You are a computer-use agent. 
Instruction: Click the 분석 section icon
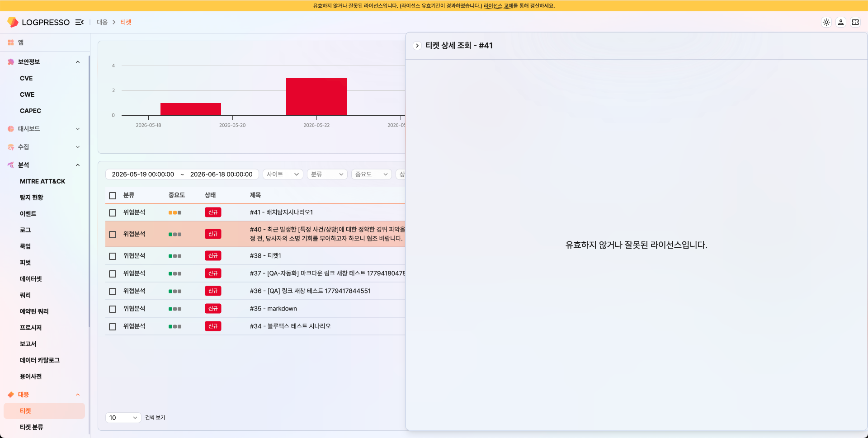(11, 165)
